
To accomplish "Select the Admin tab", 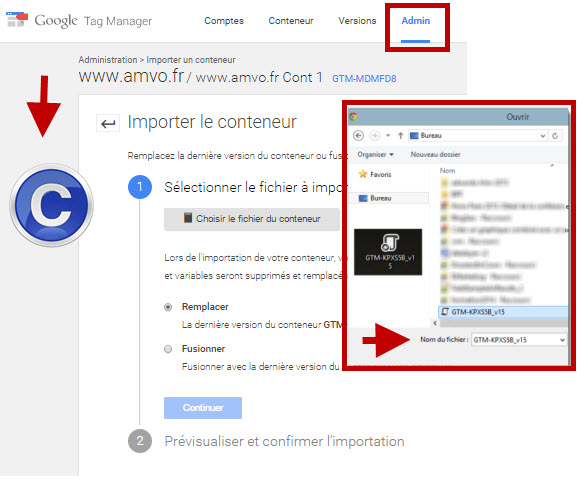I will [x=416, y=21].
